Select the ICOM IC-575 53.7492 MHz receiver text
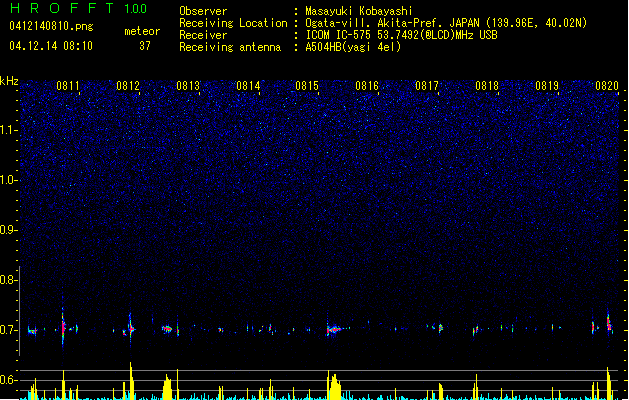 tap(402, 35)
